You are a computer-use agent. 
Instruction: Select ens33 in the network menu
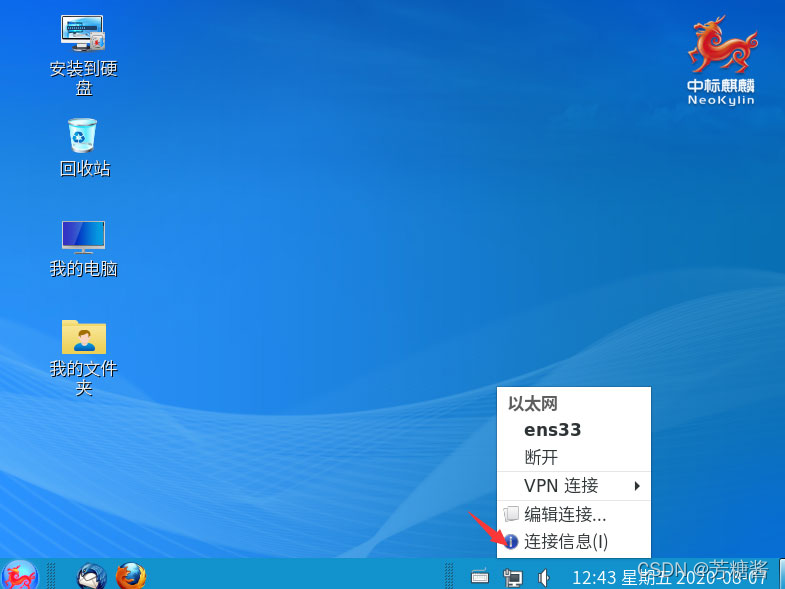pos(574,430)
